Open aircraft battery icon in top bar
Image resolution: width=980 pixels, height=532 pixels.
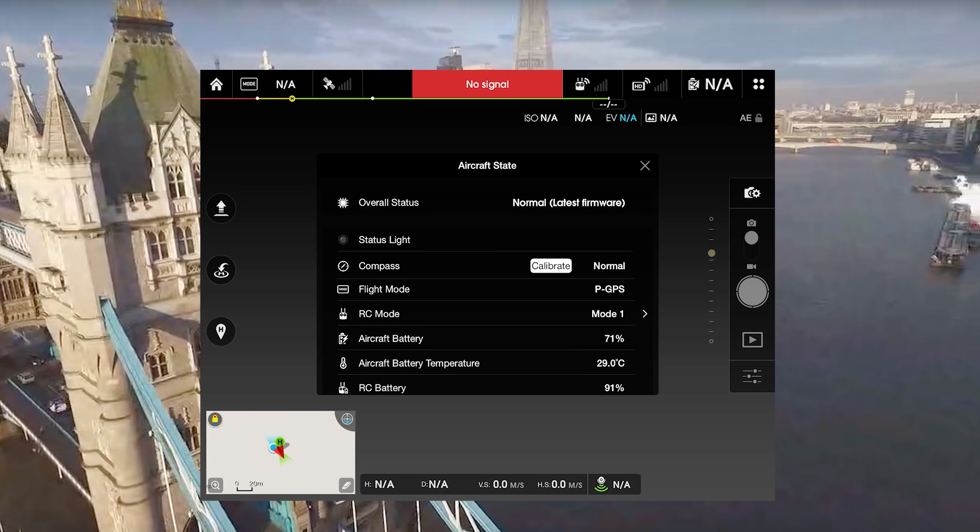tap(694, 84)
